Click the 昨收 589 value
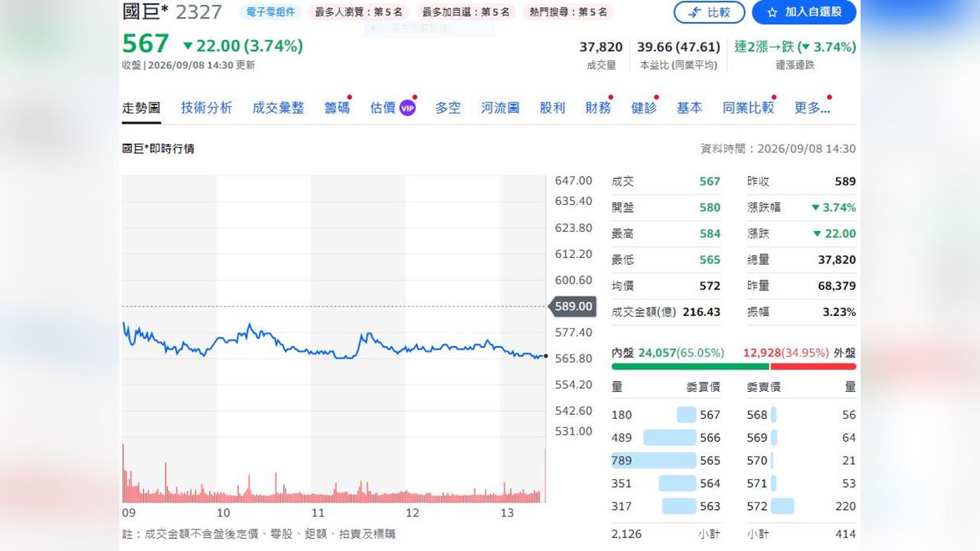 (845, 181)
